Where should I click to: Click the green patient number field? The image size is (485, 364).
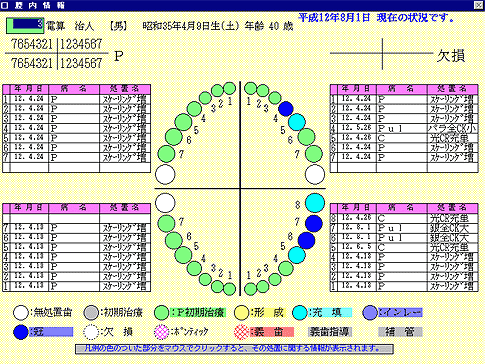[25, 25]
